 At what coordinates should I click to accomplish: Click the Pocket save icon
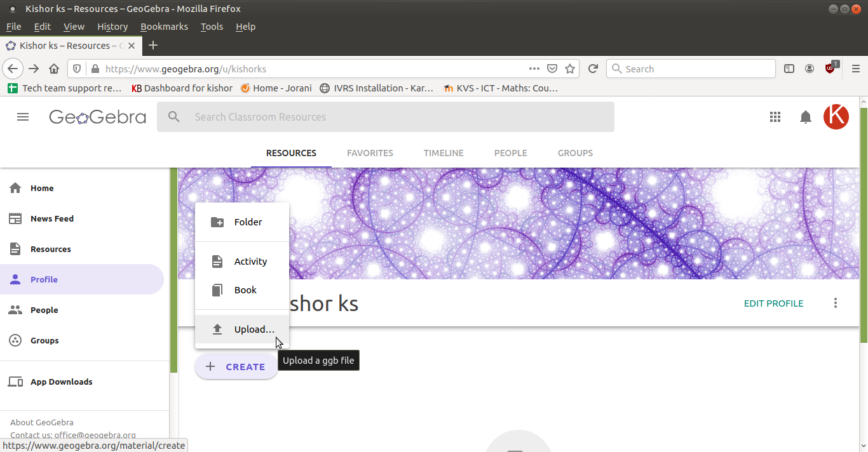pos(552,69)
